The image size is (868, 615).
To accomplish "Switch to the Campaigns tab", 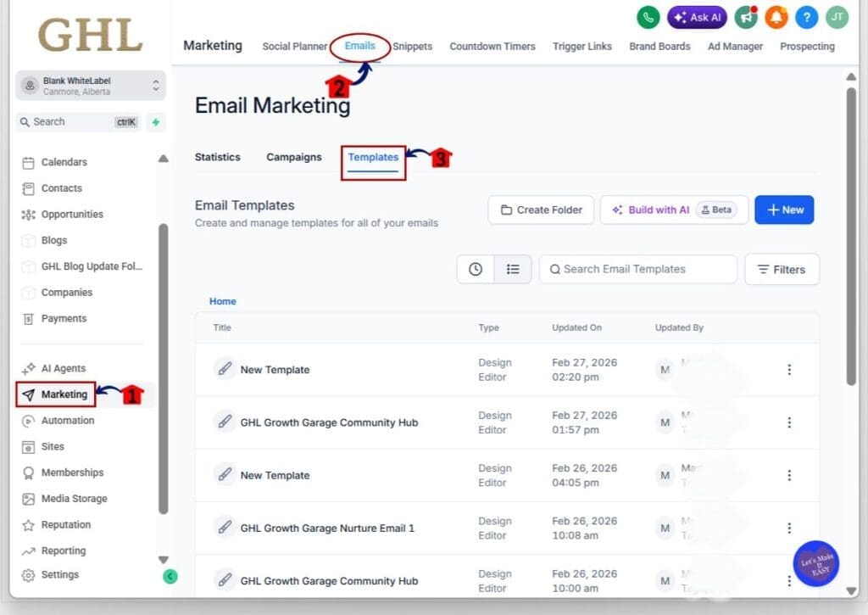I will point(294,157).
